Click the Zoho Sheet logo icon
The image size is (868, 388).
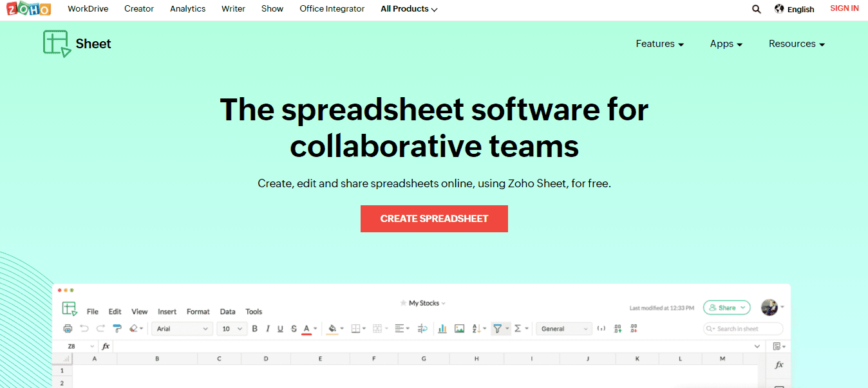57,44
